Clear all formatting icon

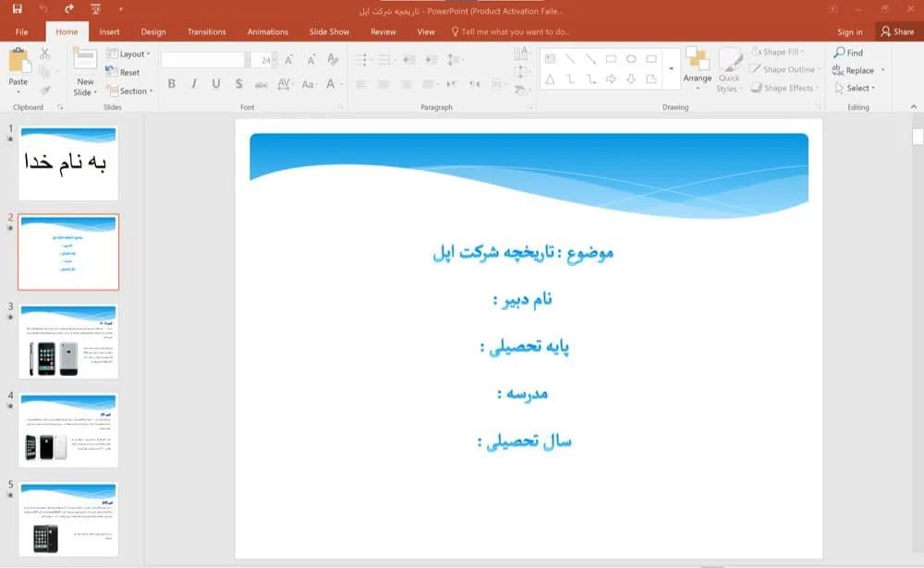pos(333,59)
